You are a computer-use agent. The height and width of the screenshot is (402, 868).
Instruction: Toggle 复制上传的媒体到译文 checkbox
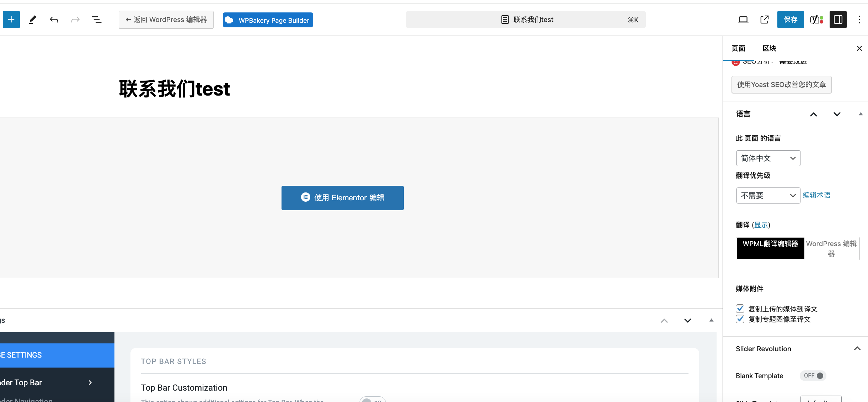(x=740, y=309)
